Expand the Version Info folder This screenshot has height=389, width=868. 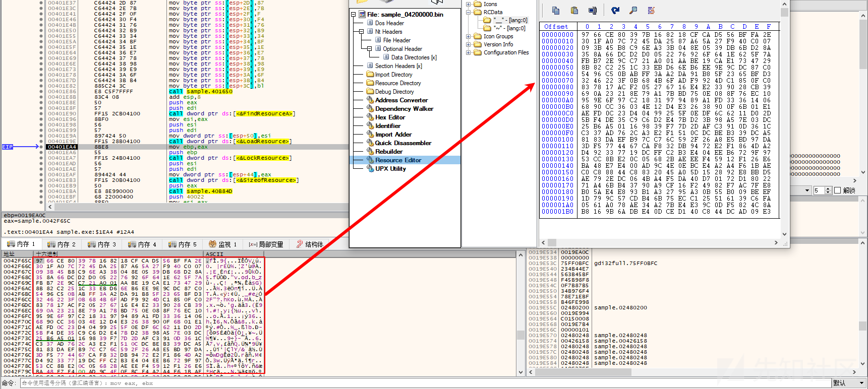(x=468, y=44)
